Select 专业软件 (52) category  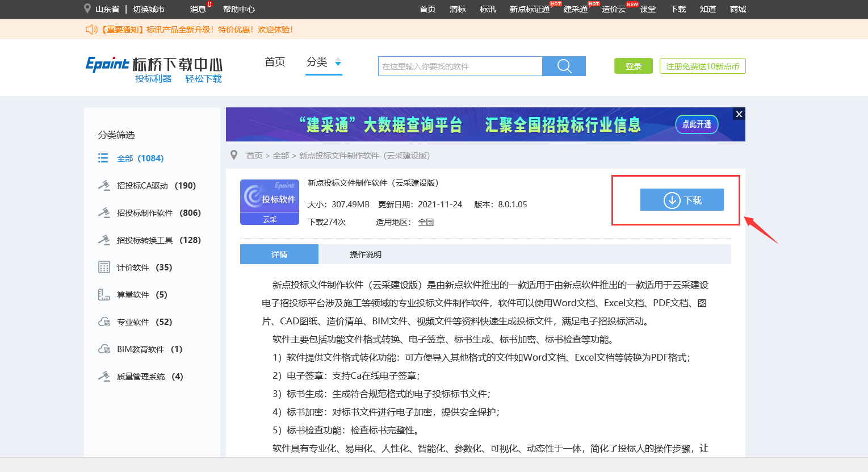click(x=145, y=321)
